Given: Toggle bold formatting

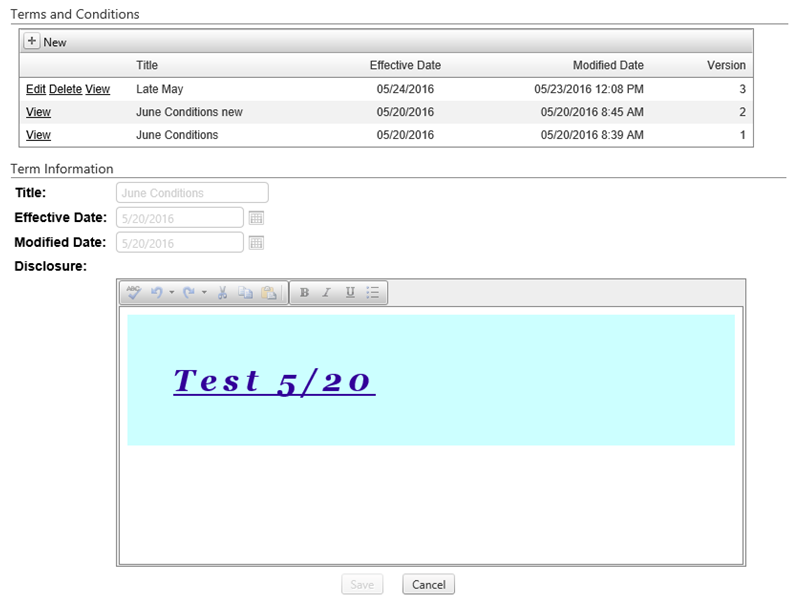Looking at the screenshot, I should coord(304,293).
